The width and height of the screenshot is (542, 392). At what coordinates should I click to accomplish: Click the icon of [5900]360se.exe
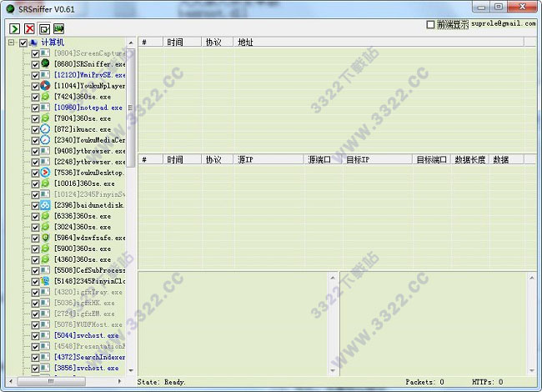tap(45, 249)
